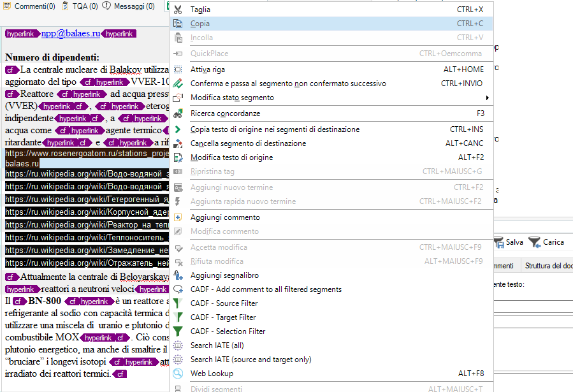Click the Aggiungi commento plus icon
This screenshot has height=392, width=573.
pyautogui.click(x=178, y=217)
